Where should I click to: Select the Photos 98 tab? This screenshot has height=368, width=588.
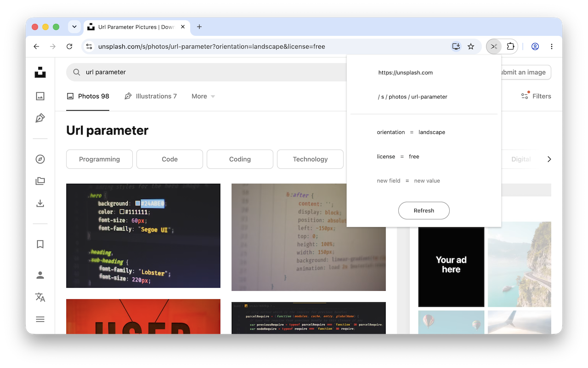(88, 96)
